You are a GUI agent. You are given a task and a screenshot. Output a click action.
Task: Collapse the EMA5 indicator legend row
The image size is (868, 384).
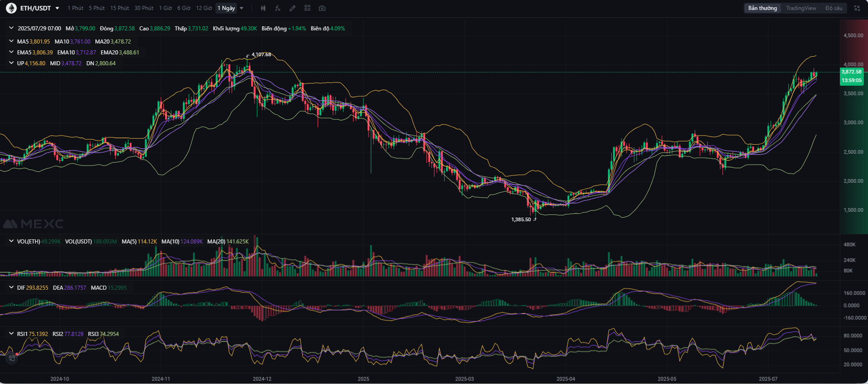[11, 52]
